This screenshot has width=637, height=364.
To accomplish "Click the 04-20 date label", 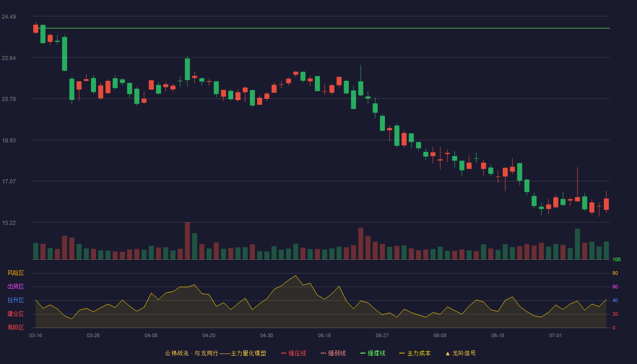I will pyautogui.click(x=209, y=335).
